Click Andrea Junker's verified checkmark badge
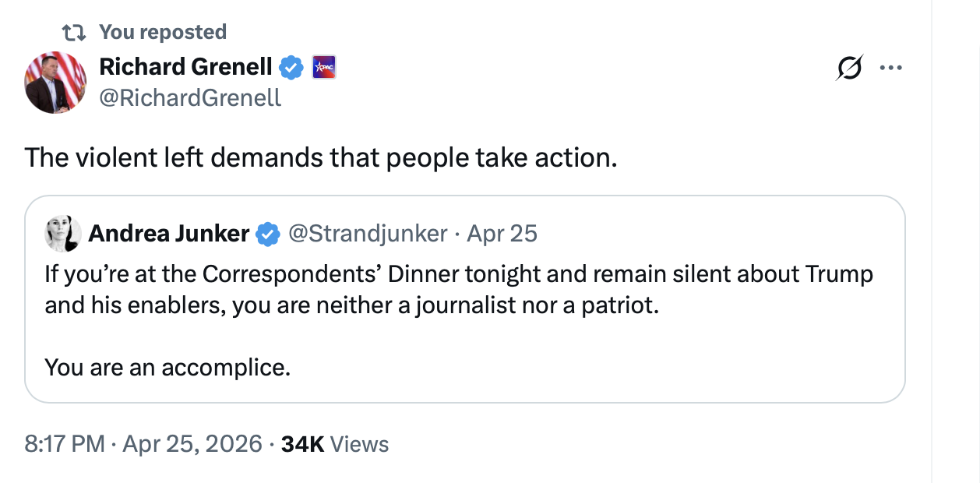The height and width of the screenshot is (483, 980). pyautogui.click(x=269, y=233)
